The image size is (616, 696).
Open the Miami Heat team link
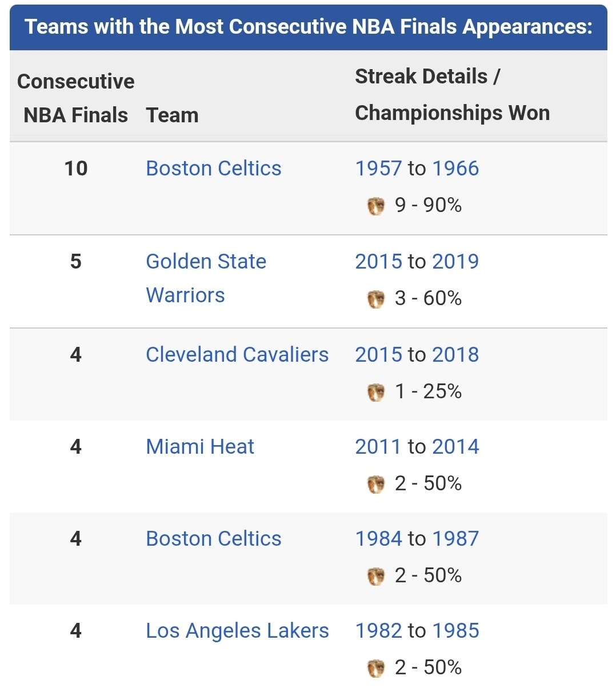click(200, 447)
